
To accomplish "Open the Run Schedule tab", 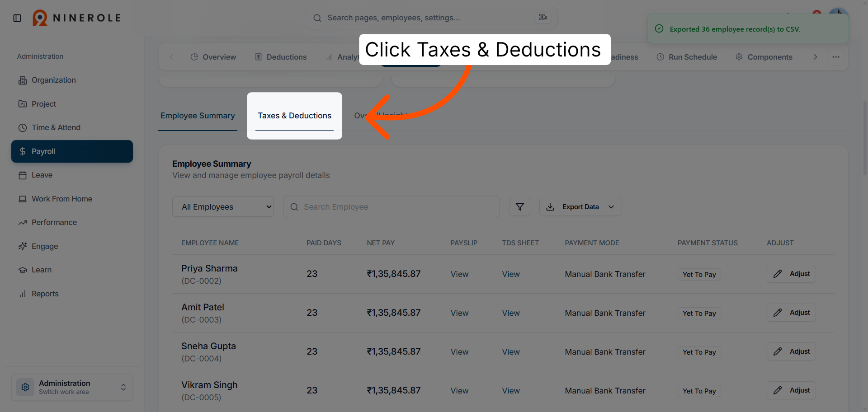I will coord(687,57).
